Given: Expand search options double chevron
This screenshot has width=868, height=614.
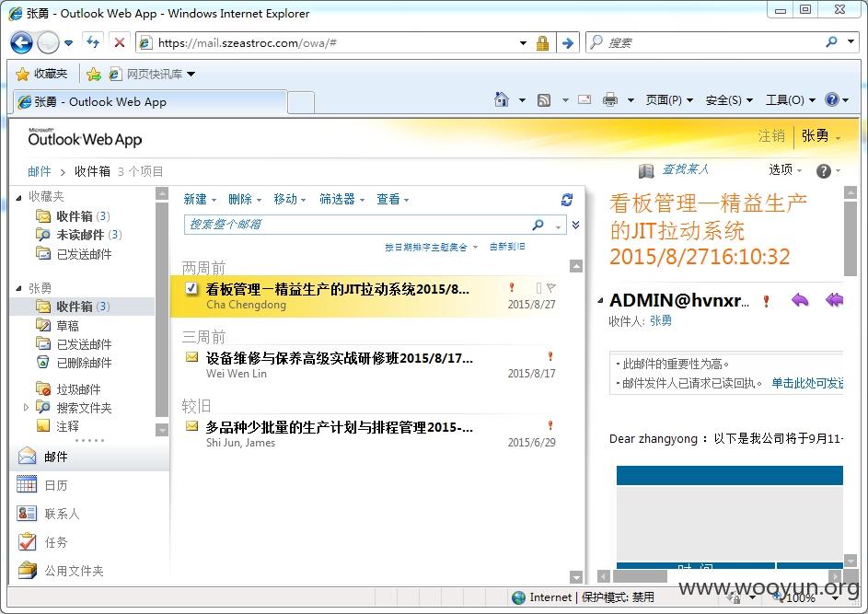Looking at the screenshot, I should point(575,225).
